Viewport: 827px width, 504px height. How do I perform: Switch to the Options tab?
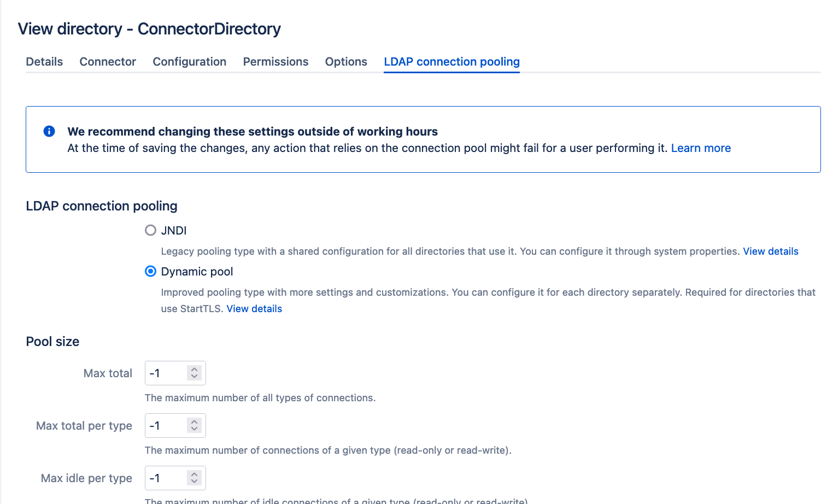click(x=346, y=62)
